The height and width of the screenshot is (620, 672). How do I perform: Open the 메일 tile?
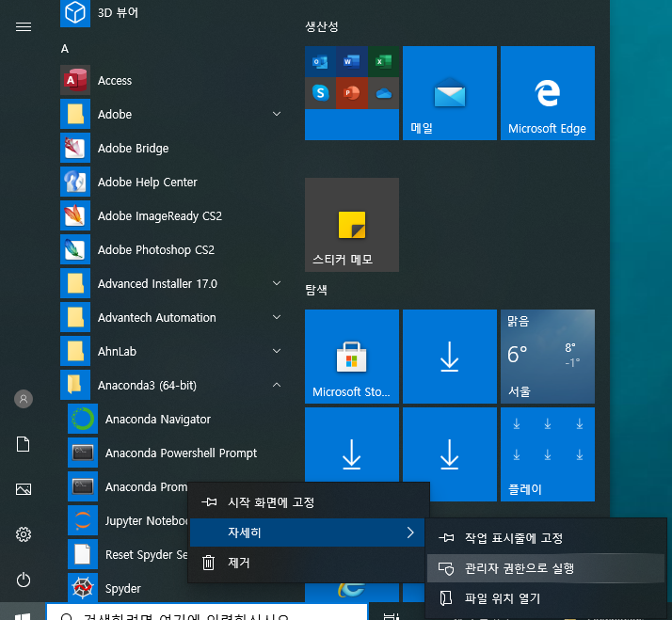point(450,93)
